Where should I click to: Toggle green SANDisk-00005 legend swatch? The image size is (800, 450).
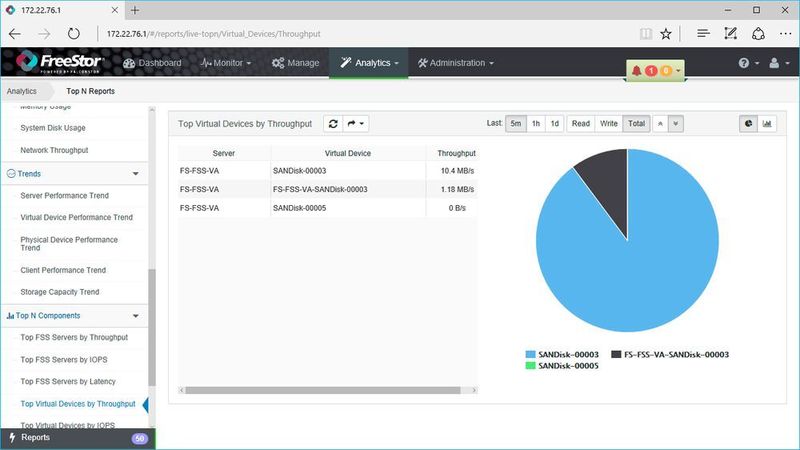click(531, 366)
